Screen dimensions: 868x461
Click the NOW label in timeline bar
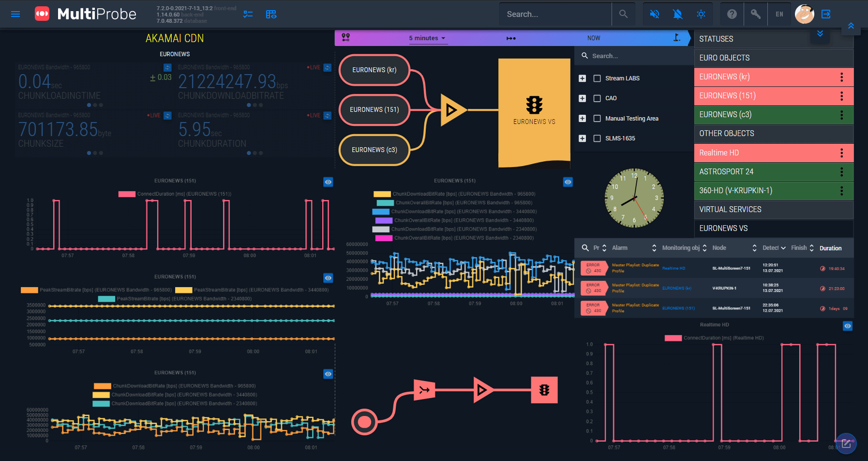click(x=594, y=38)
